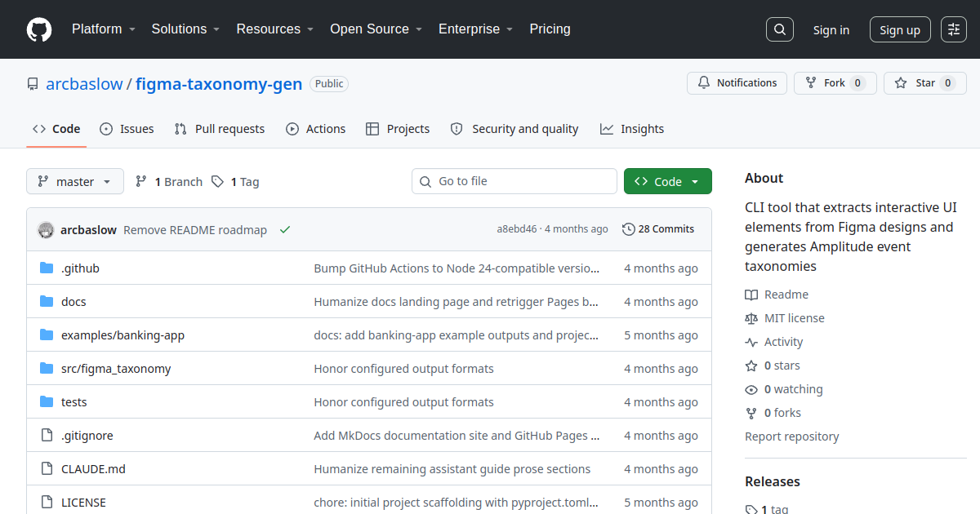View the 28 Commits history
The height and width of the screenshot is (514, 980).
[658, 229]
